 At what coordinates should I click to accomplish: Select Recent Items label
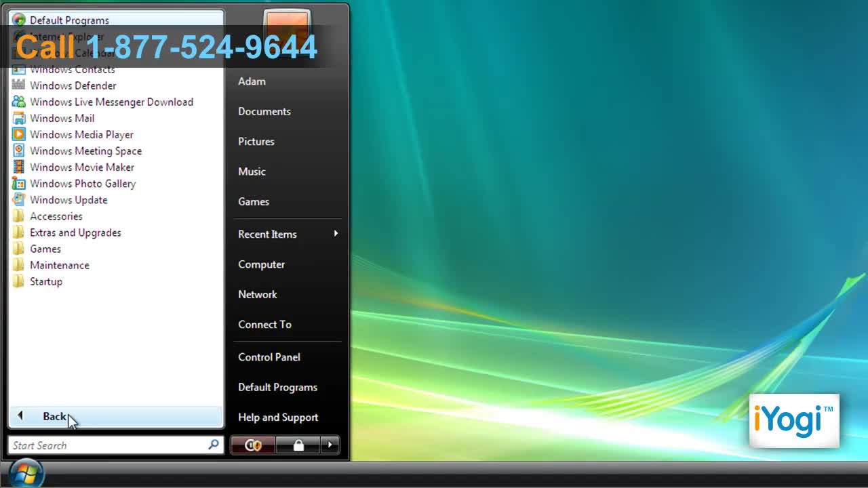(x=267, y=234)
